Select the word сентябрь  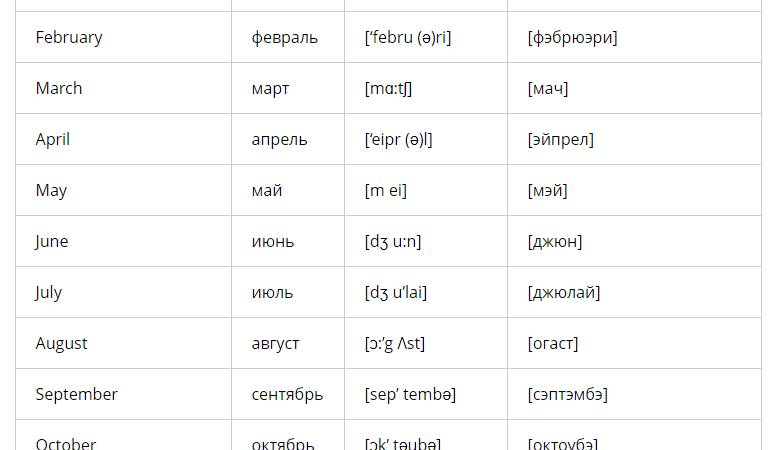click(287, 395)
